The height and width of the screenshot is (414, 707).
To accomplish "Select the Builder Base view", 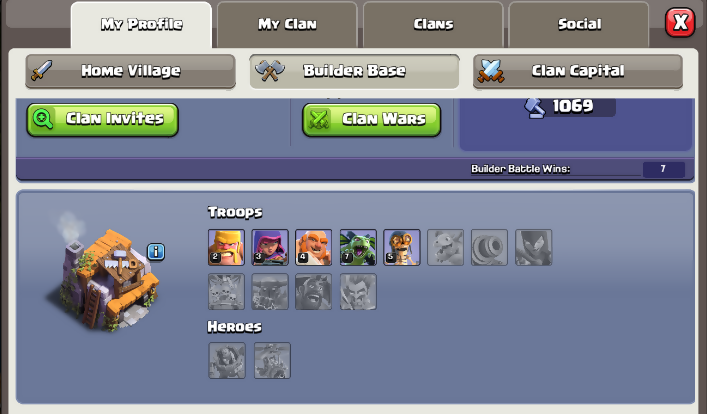I will pos(354,71).
